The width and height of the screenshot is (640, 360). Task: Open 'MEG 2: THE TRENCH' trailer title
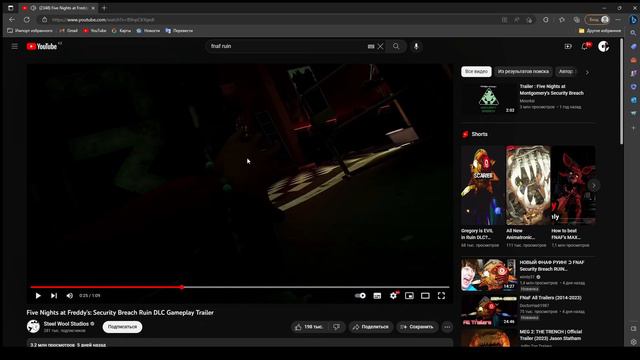click(x=551, y=335)
